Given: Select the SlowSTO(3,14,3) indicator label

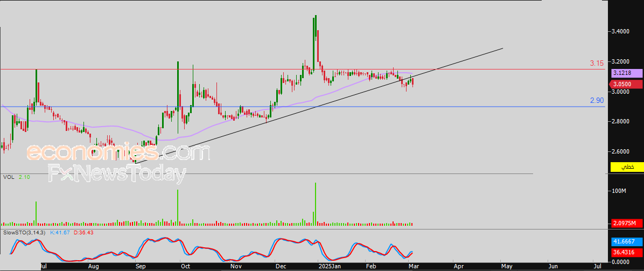Looking at the screenshot, I should pyautogui.click(x=24, y=233).
